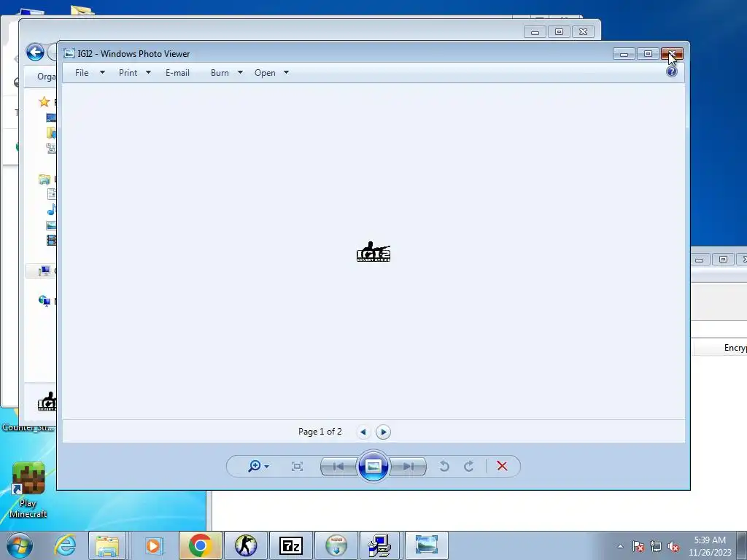Expand the Burn dropdown arrow
This screenshot has height=560, width=747.
pyautogui.click(x=240, y=72)
